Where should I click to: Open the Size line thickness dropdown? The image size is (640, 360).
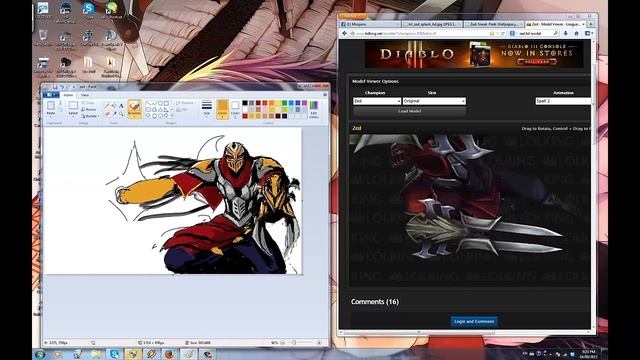pos(207,109)
